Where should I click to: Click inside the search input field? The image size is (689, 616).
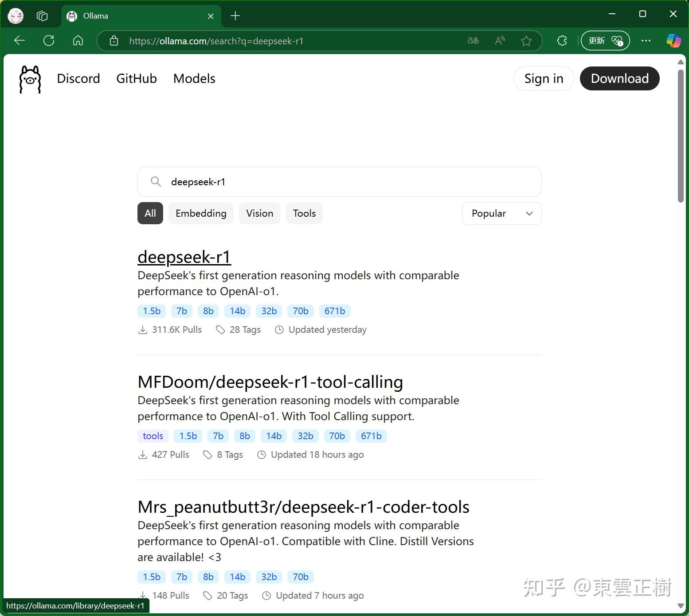(x=310, y=182)
